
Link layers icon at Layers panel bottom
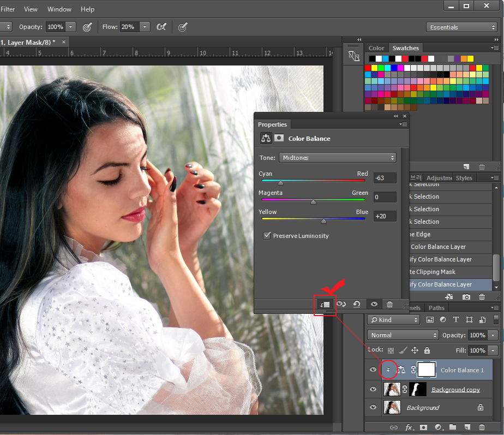393,427
